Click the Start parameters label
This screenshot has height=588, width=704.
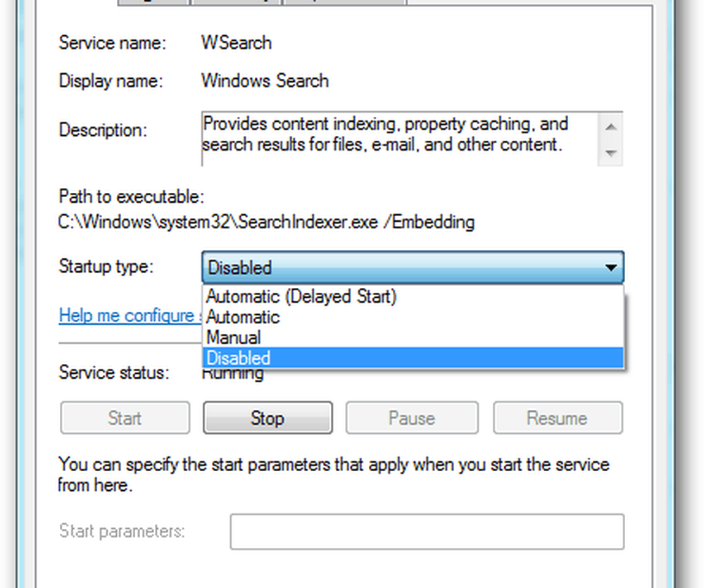pos(122,531)
